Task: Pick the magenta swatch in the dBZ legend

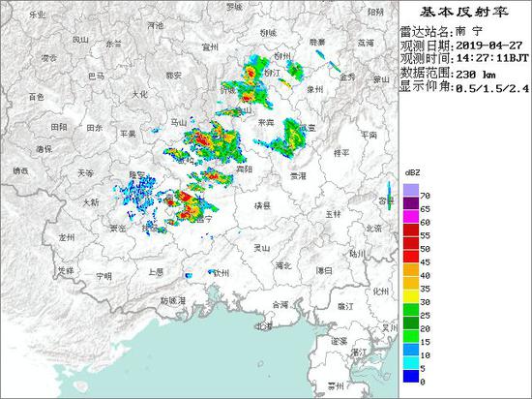Action: tap(411, 217)
